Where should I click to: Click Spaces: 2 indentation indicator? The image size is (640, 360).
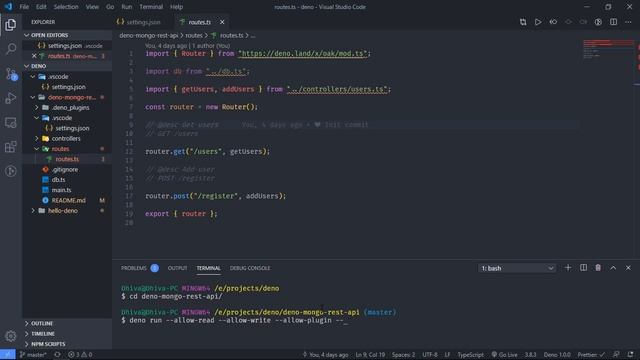[x=403, y=355]
